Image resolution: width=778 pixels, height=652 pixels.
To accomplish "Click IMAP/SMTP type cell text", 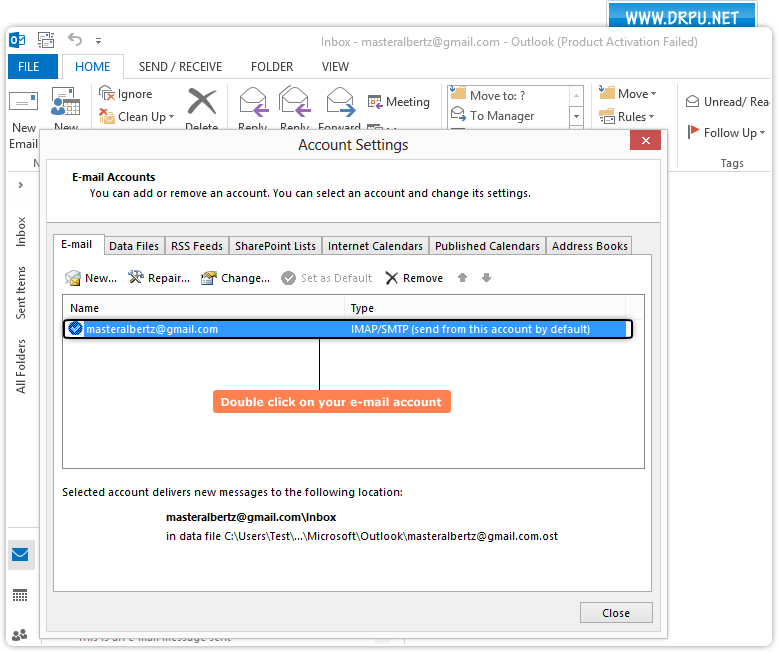I will [x=470, y=329].
